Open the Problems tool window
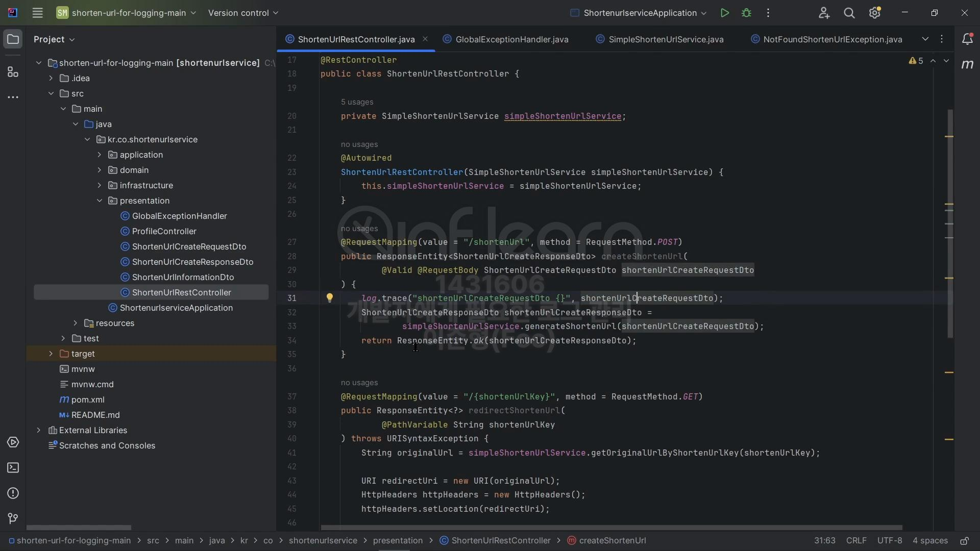 [13, 493]
